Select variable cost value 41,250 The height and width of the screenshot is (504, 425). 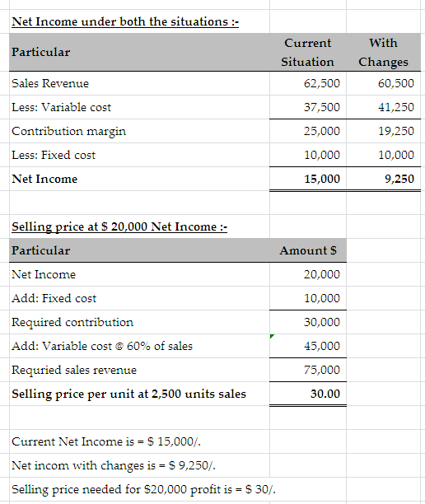(x=395, y=107)
